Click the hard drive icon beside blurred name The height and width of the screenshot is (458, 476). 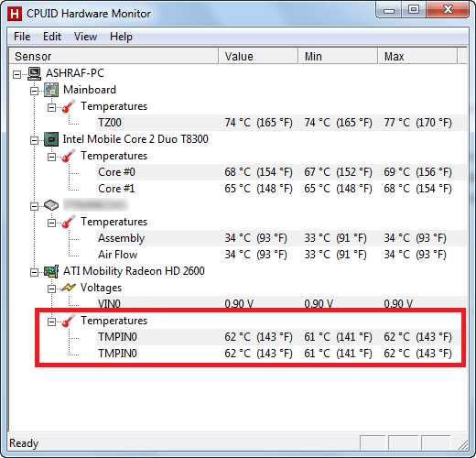point(51,205)
